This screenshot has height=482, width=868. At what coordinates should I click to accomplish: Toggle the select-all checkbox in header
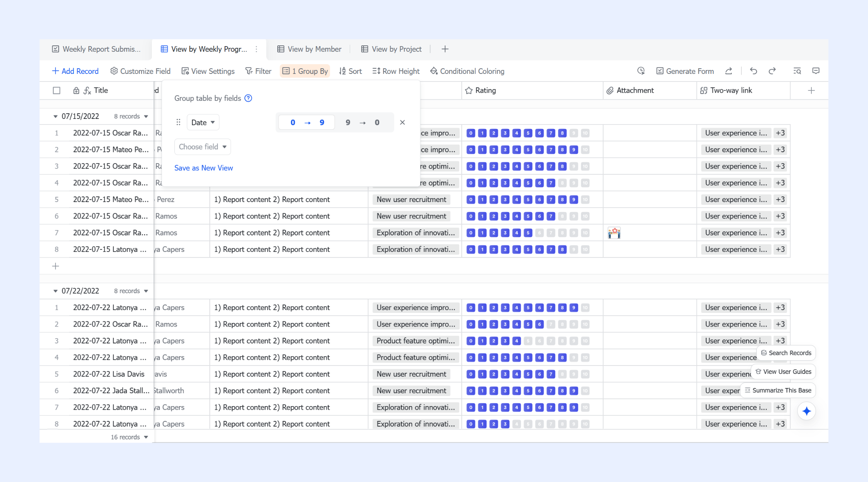(57, 90)
